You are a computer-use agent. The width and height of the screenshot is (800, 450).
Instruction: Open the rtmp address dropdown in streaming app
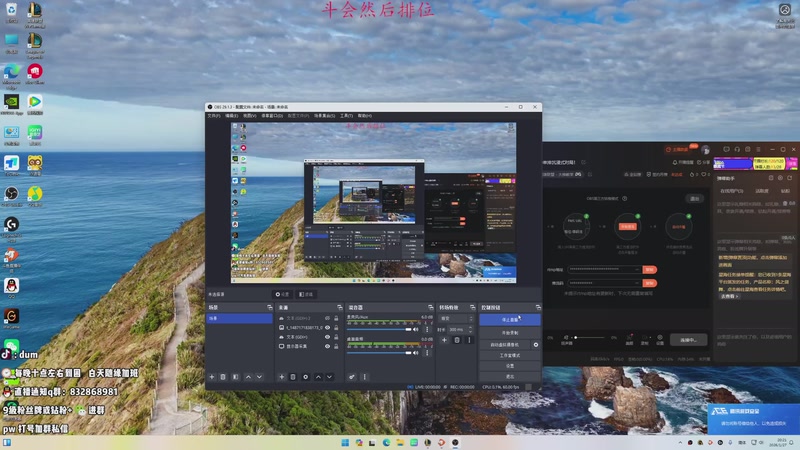pos(636,269)
